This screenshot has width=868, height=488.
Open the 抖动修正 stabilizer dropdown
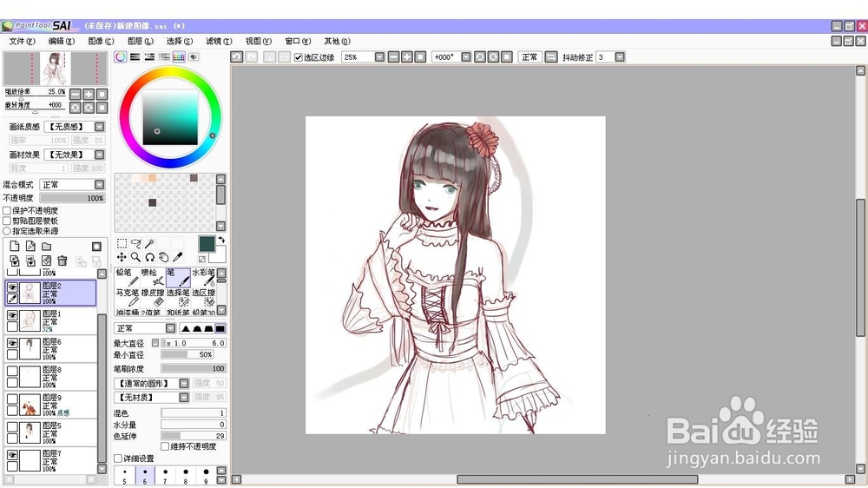(x=620, y=57)
